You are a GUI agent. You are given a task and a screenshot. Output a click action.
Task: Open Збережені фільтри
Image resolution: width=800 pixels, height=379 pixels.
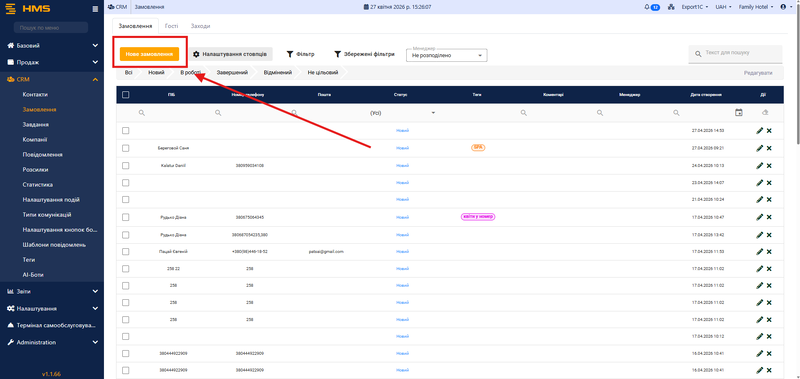[364, 54]
